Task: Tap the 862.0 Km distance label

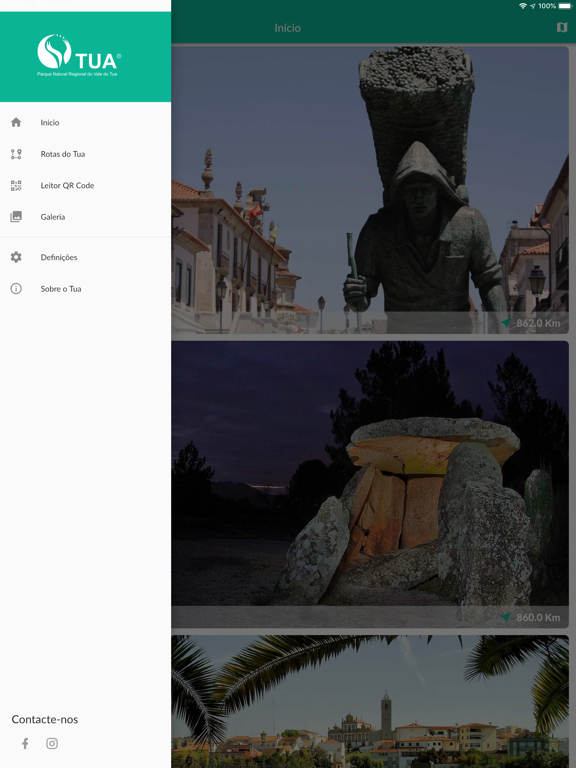Action: (x=538, y=323)
